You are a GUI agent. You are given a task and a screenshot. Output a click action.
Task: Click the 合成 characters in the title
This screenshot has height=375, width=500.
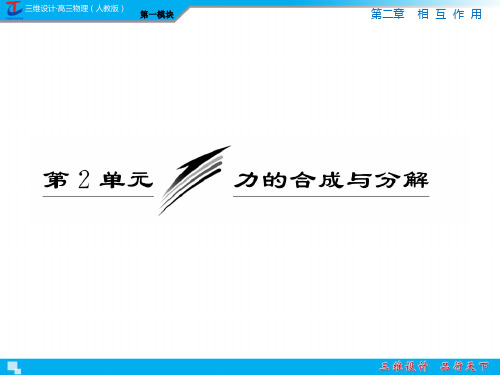pyautogui.click(x=317, y=180)
